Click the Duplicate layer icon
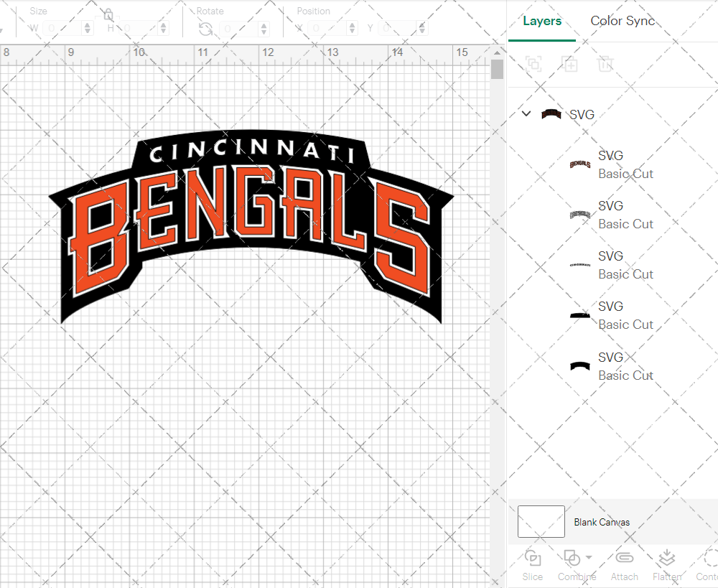The width and height of the screenshot is (718, 588). [x=569, y=64]
